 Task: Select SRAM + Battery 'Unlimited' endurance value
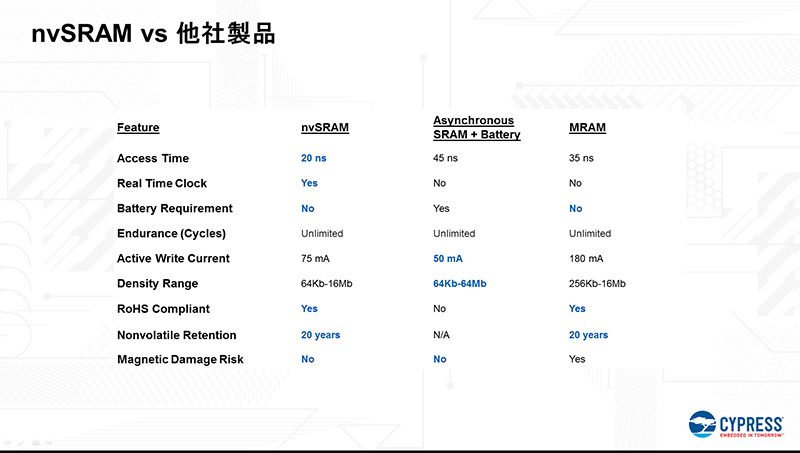[x=454, y=233]
